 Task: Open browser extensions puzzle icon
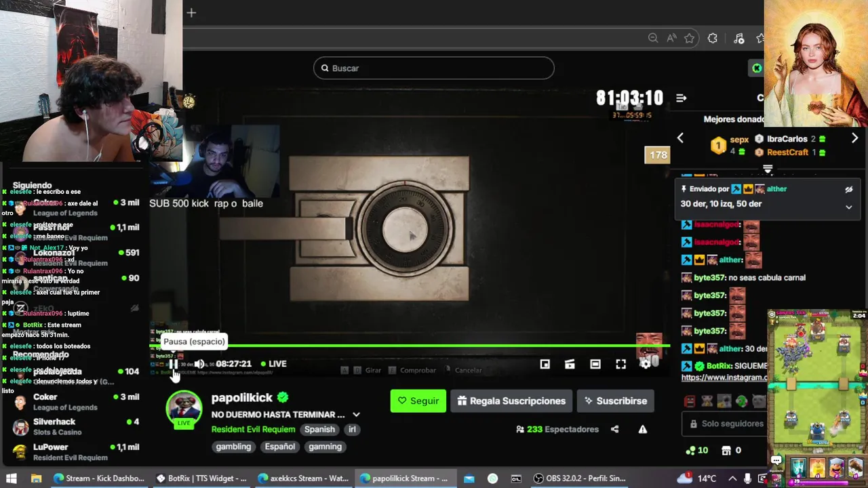pos(713,39)
